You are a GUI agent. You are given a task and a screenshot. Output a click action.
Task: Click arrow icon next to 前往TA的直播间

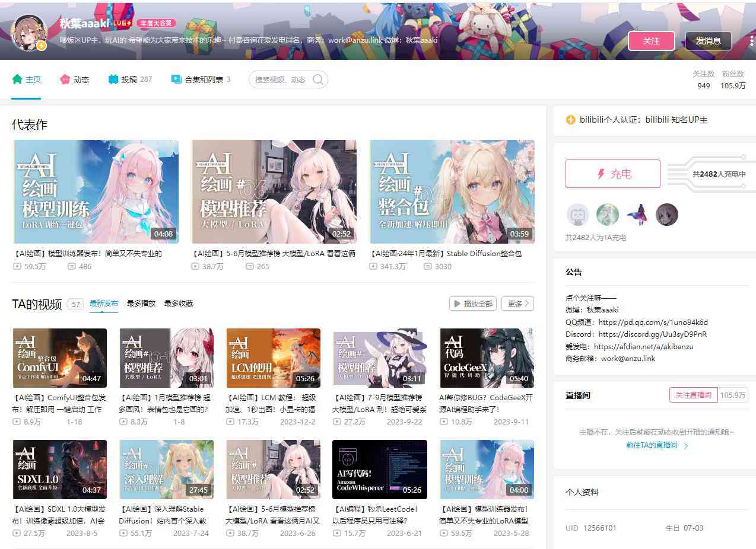(x=686, y=445)
